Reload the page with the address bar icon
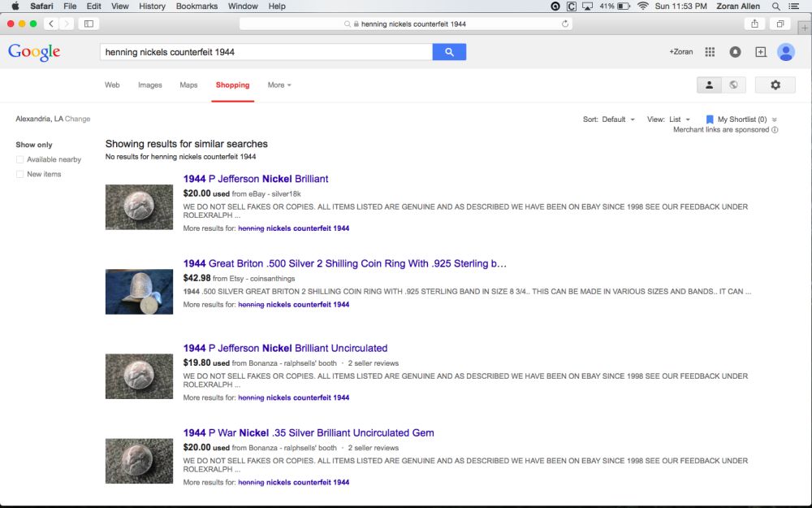Image resolution: width=812 pixels, height=508 pixels. click(x=565, y=24)
